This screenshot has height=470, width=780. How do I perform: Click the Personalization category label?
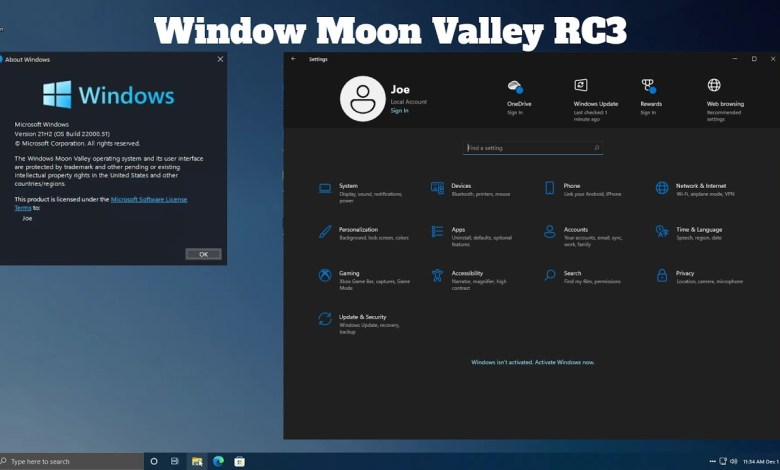point(358,229)
